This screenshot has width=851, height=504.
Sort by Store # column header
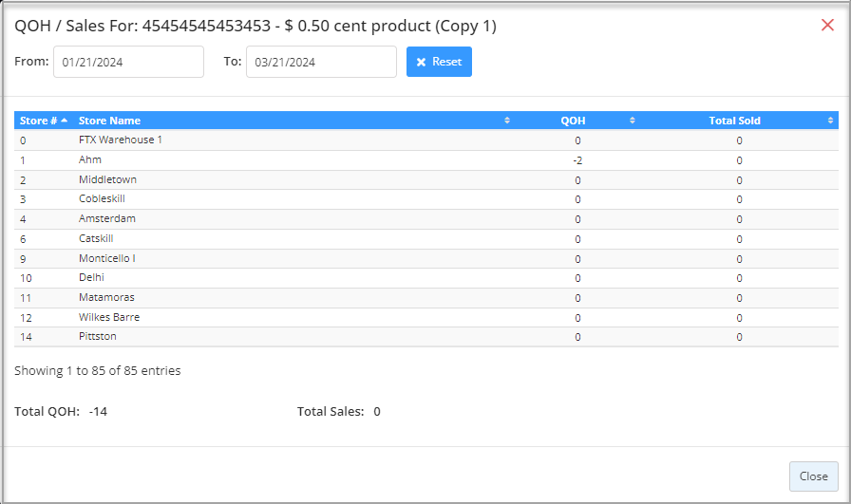(x=43, y=121)
